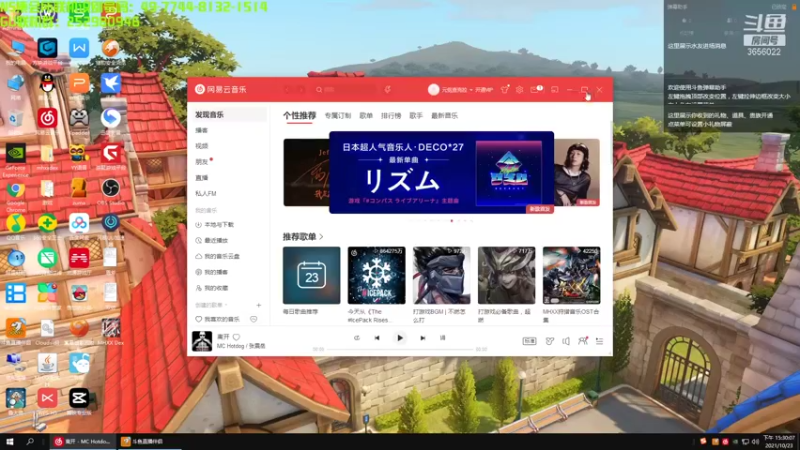Image resolution: width=800 pixels, height=450 pixels.
Task: Open lyrics with the 词 button
Action: tap(442, 338)
